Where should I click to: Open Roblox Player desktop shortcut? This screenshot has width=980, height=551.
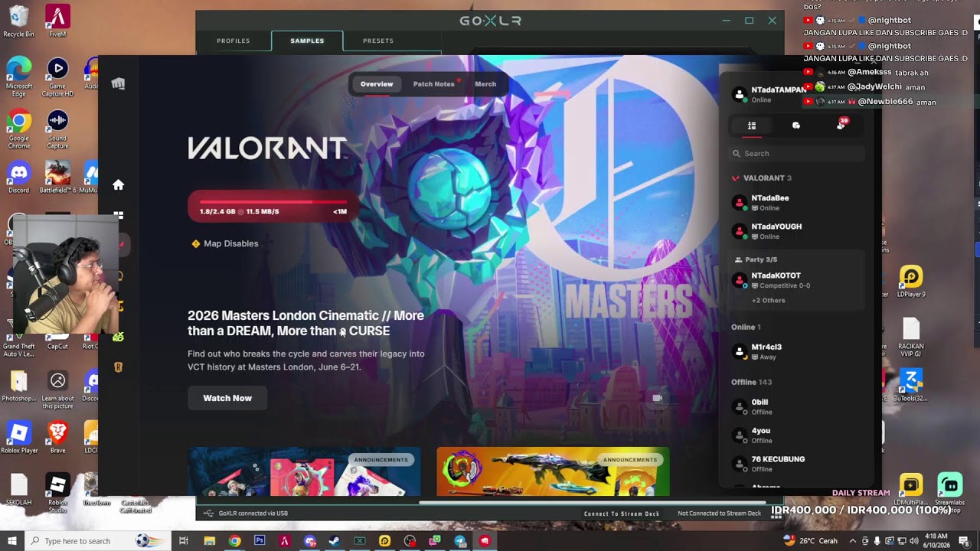(x=18, y=438)
